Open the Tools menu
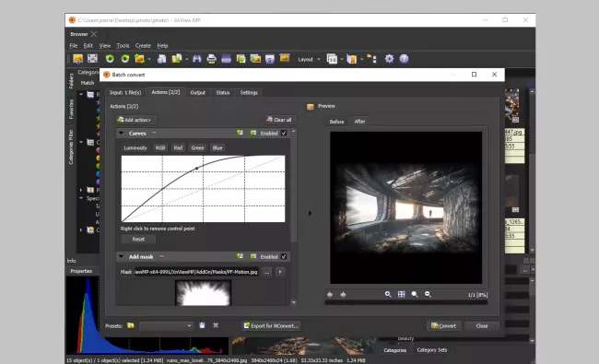599x364 pixels. pos(123,45)
